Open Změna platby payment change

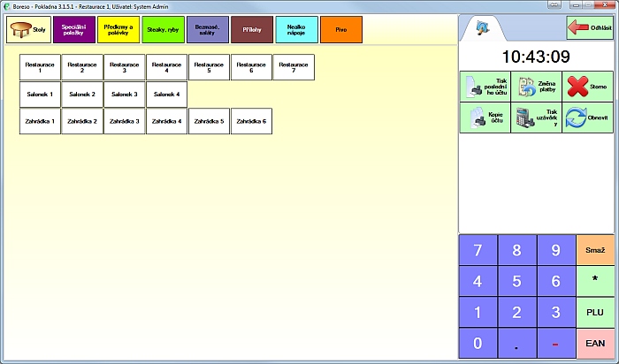536,87
